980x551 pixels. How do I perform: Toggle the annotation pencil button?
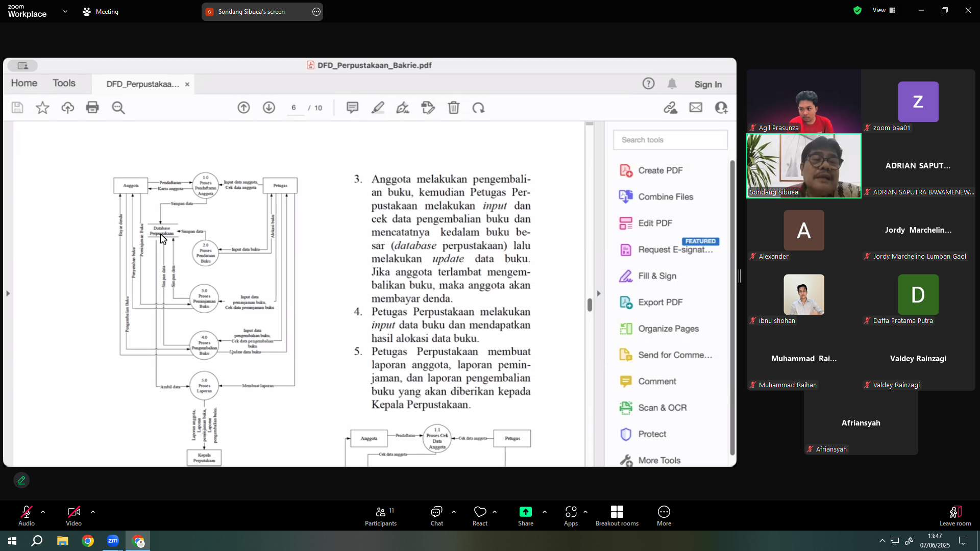21,480
